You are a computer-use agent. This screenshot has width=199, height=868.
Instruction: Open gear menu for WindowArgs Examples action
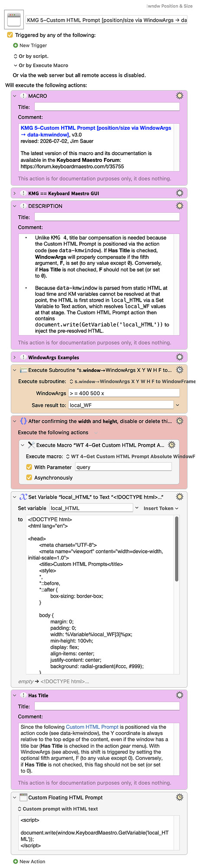[x=179, y=357]
